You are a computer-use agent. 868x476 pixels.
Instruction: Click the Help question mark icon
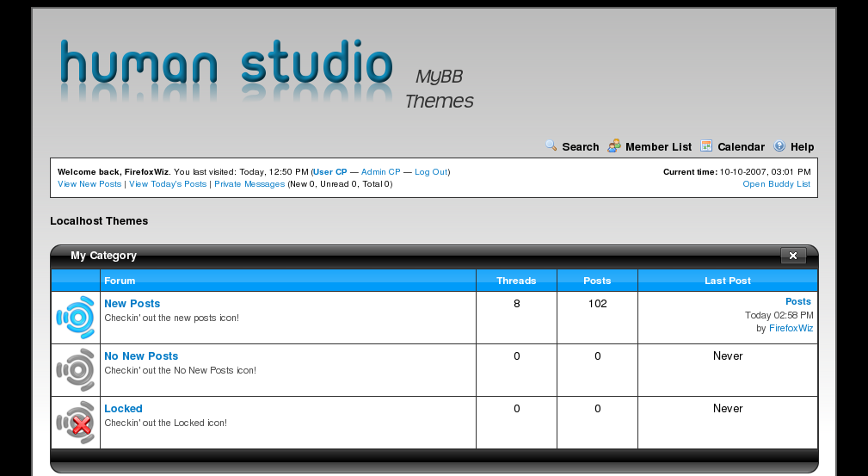tap(779, 146)
